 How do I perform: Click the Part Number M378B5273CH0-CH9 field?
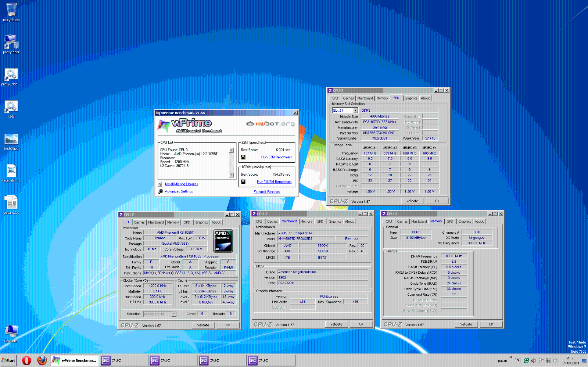379,133
